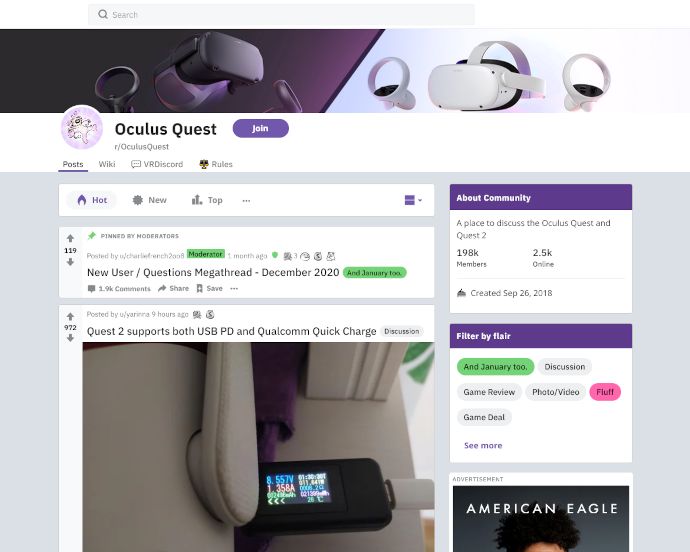The height and width of the screenshot is (552, 690).
Task: Join the Oculus Quest community
Action: tap(261, 128)
